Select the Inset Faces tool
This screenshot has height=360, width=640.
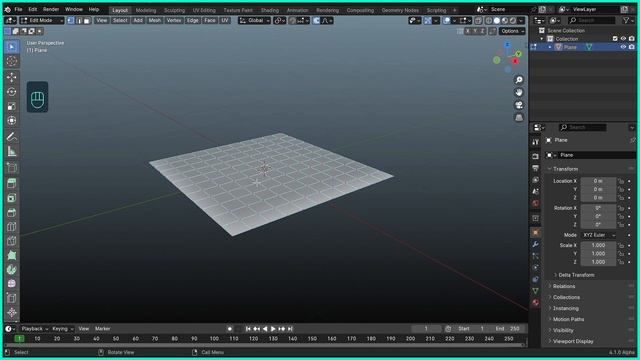[12, 198]
